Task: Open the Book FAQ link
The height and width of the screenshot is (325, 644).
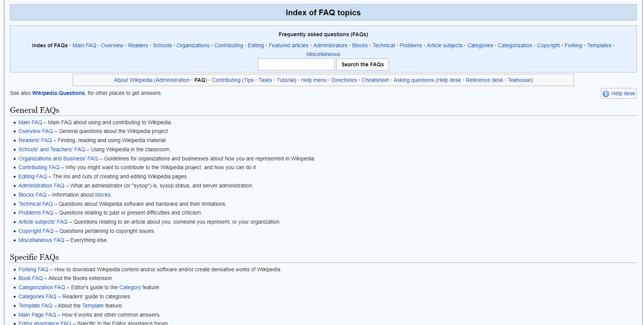Action: [30, 278]
